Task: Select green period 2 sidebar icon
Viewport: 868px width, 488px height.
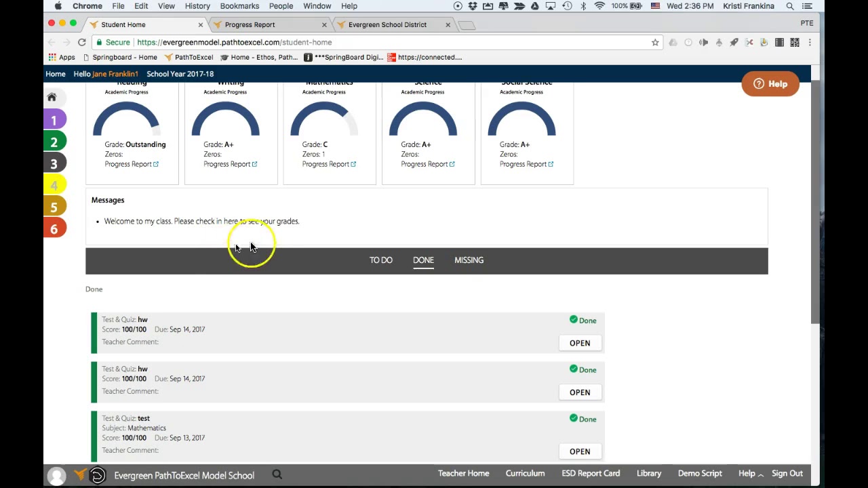Action: tap(54, 142)
